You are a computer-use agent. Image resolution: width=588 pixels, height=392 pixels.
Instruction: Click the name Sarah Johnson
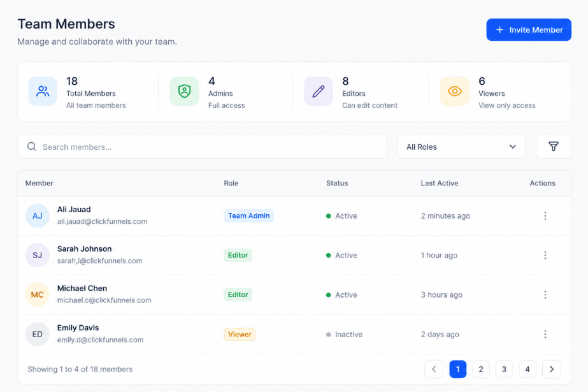click(84, 249)
